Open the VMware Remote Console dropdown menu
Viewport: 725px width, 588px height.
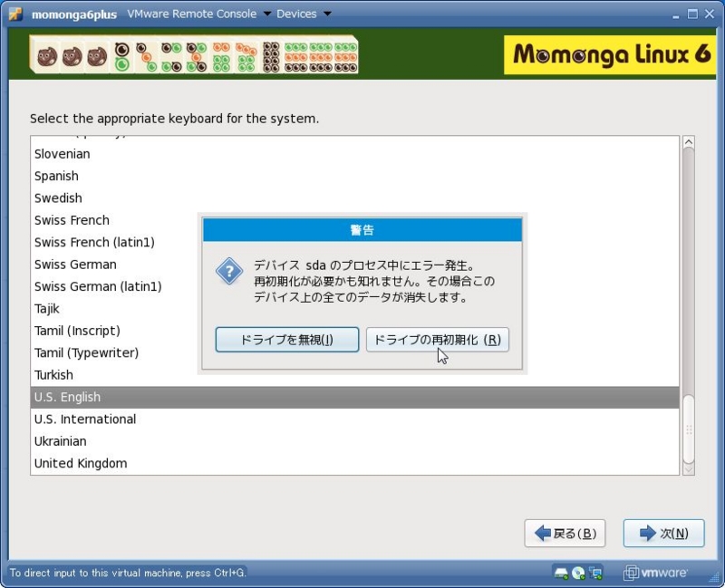pos(199,14)
